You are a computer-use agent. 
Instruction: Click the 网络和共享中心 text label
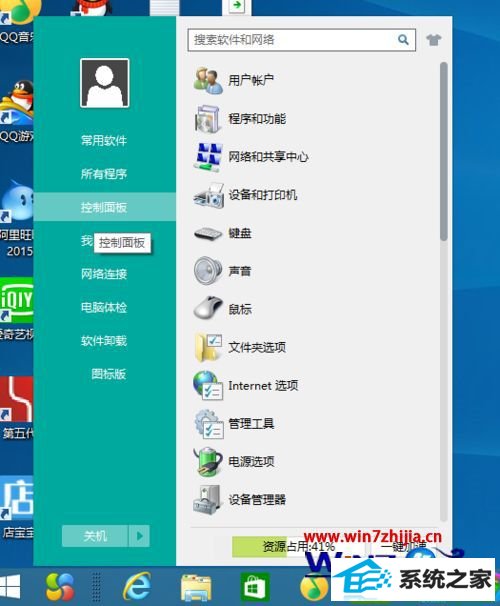(269, 157)
